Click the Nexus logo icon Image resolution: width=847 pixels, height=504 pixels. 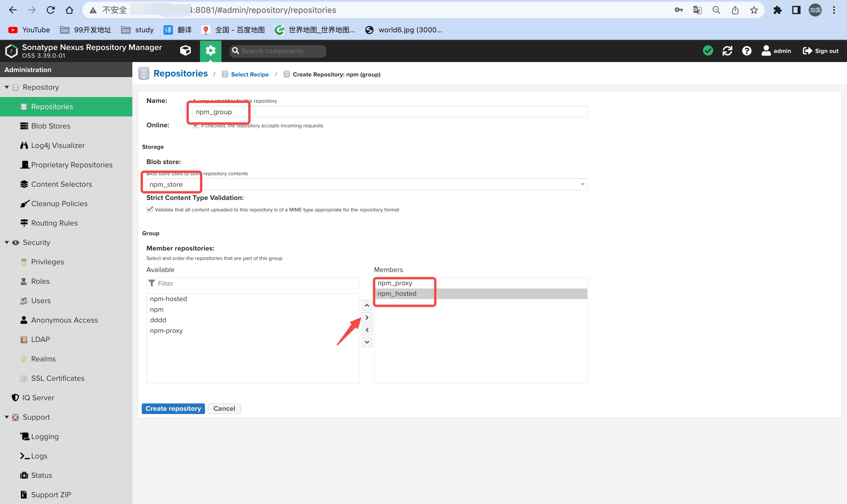click(11, 51)
